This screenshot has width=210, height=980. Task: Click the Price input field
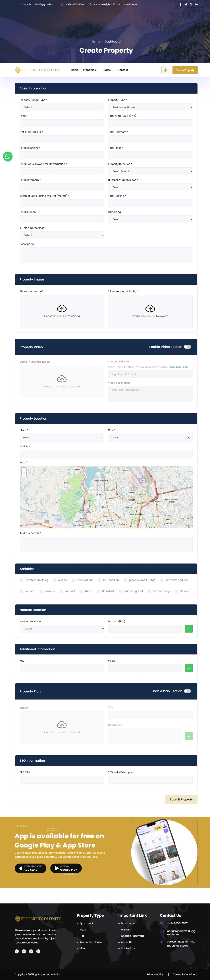click(x=62, y=123)
